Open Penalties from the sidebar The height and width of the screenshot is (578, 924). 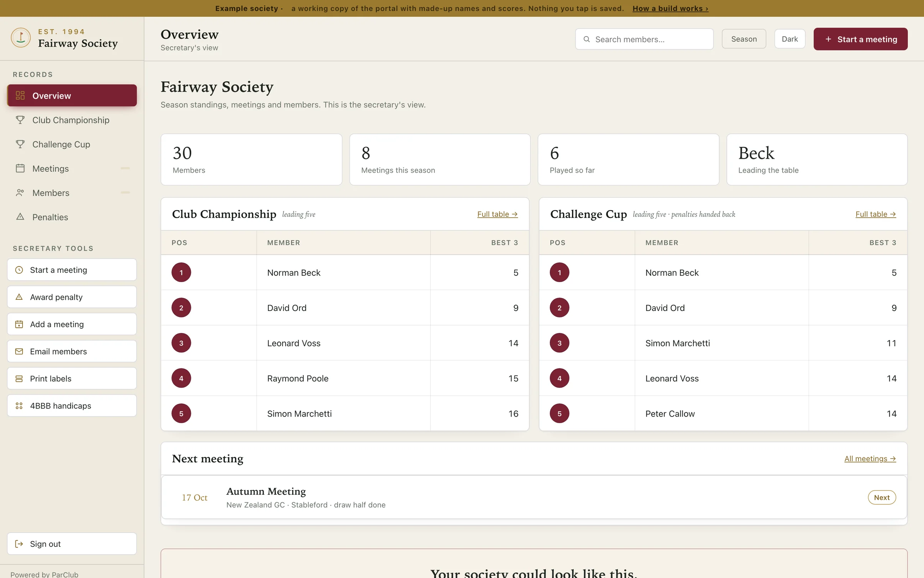click(72, 217)
